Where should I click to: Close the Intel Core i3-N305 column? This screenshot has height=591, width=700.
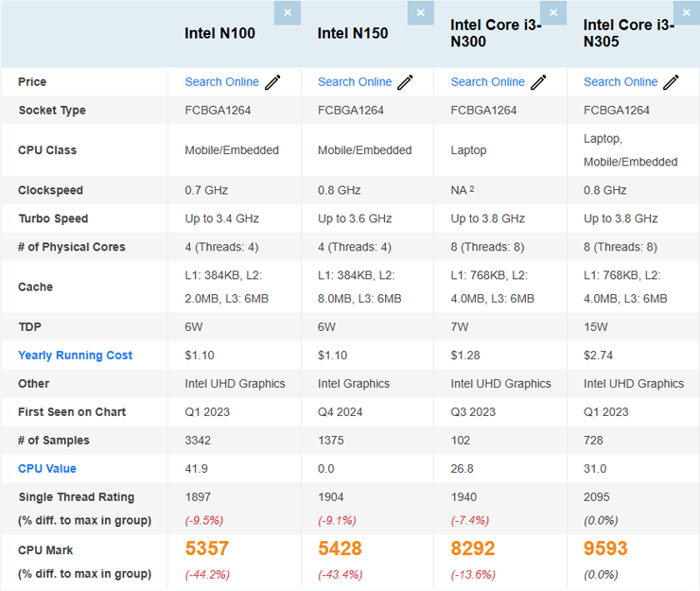pos(687,12)
